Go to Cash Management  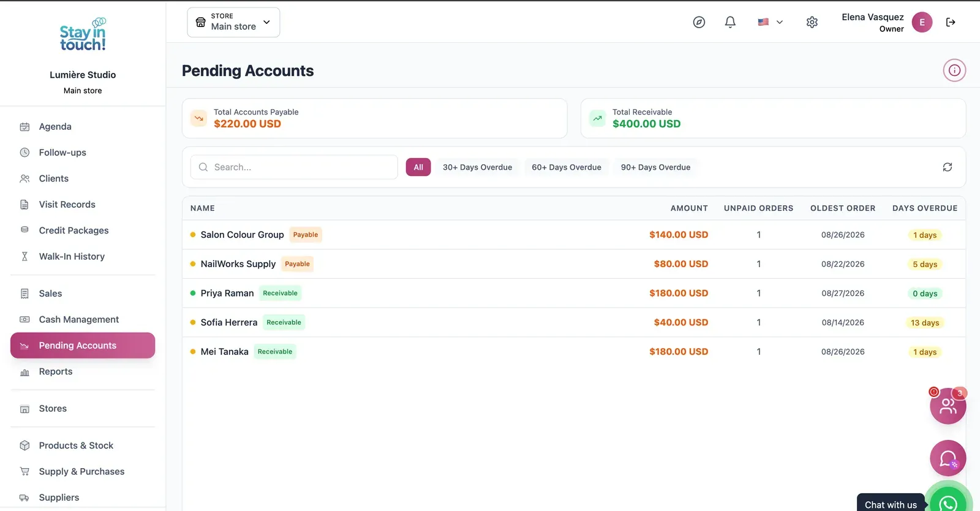pos(83,320)
